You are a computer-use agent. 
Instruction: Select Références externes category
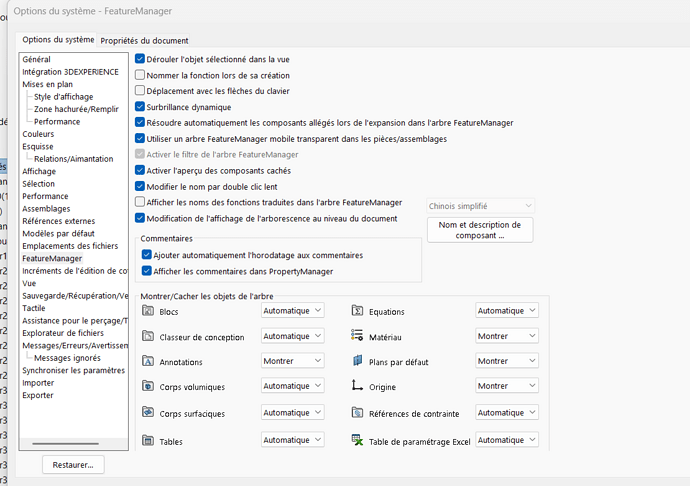coord(59,221)
